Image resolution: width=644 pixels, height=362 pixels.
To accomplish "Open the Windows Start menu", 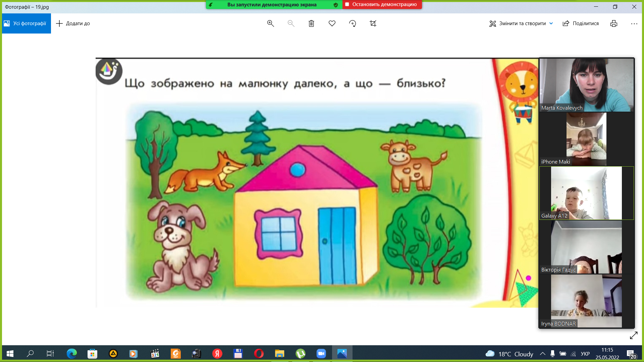I will [10, 353].
